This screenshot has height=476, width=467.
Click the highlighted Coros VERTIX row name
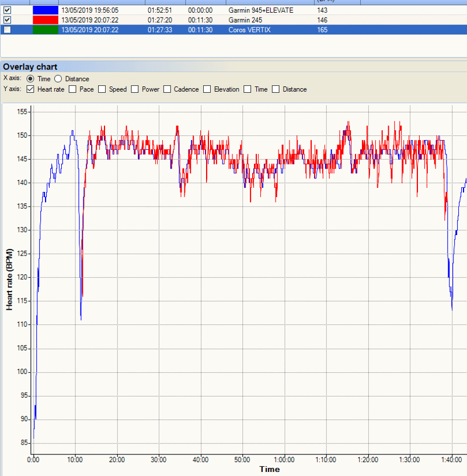(x=249, y=30)
